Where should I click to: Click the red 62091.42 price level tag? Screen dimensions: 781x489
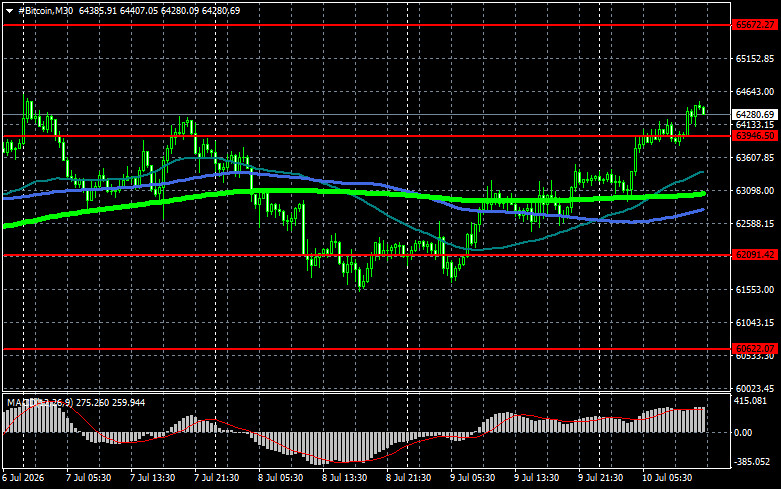tap(755, 254)
